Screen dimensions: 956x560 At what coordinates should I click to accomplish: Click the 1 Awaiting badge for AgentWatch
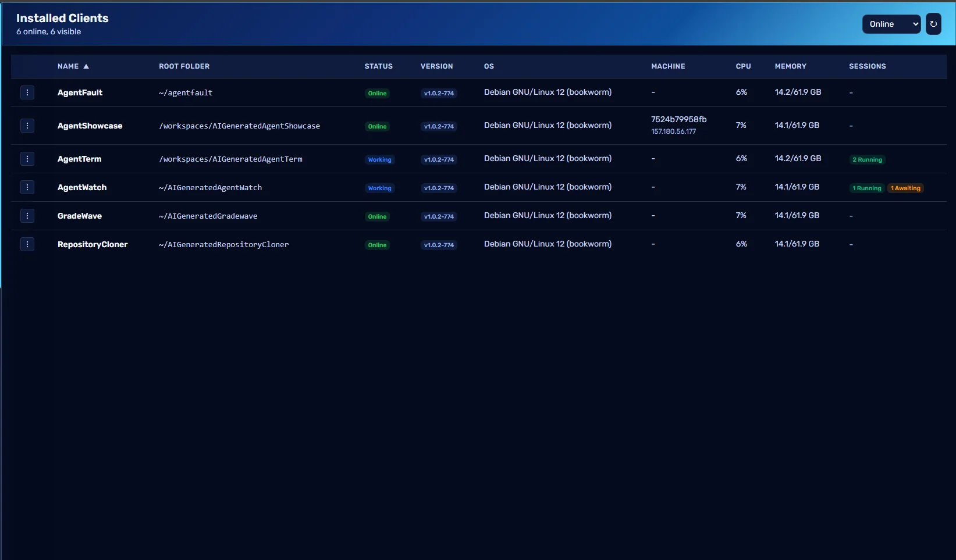905,188
